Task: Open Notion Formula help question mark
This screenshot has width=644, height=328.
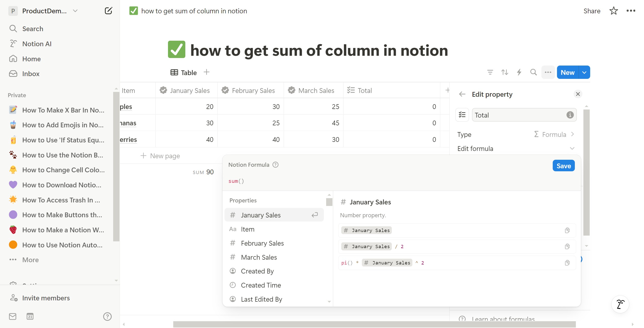Action: pos(276,165)
